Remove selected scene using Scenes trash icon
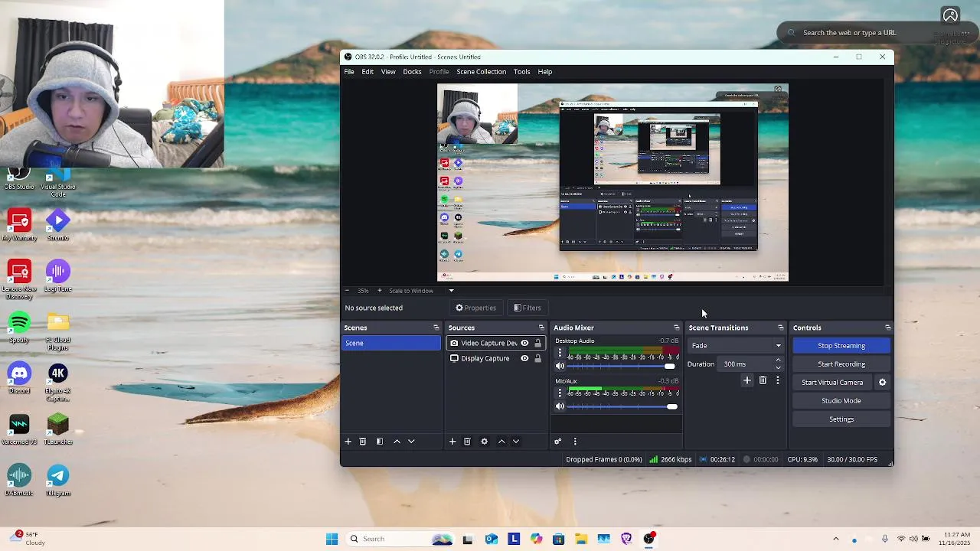 click(363, 442)
